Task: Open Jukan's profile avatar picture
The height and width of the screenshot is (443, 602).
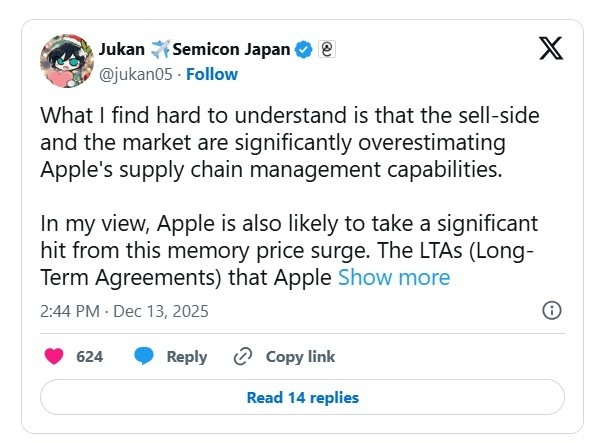Action: coord(67,61)
